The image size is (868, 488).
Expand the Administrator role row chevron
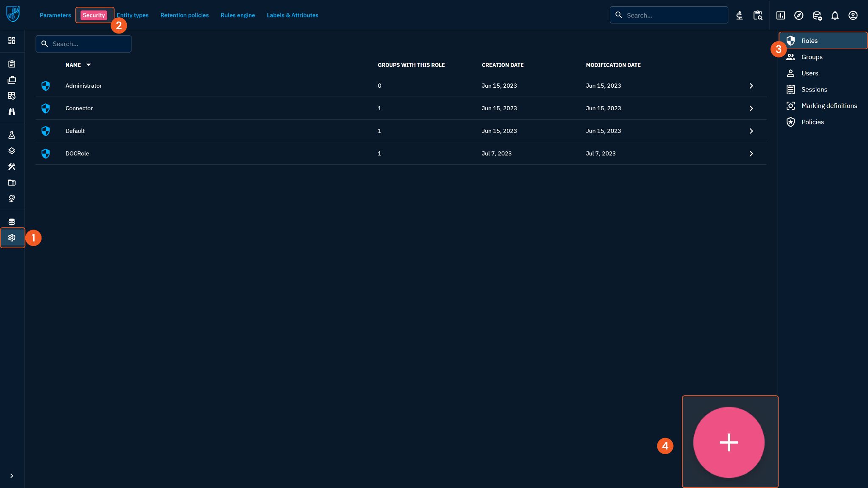[x=751, y=86]
